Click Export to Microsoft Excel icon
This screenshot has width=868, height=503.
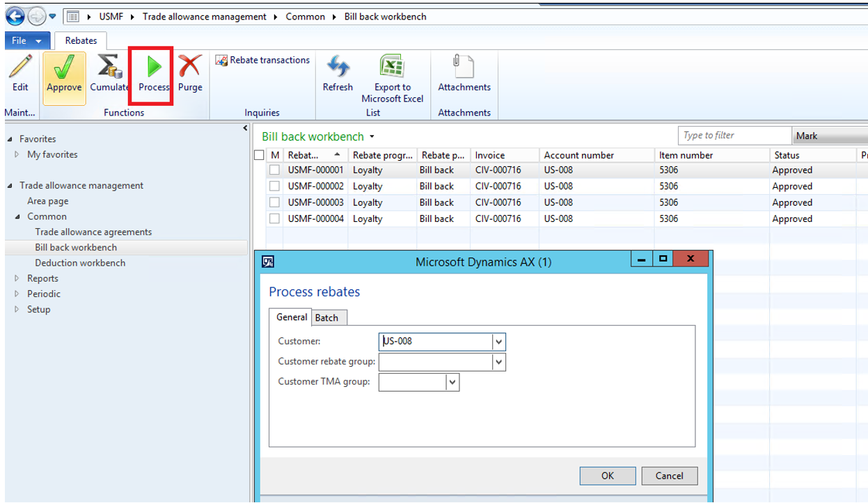[x=392, y=68]
